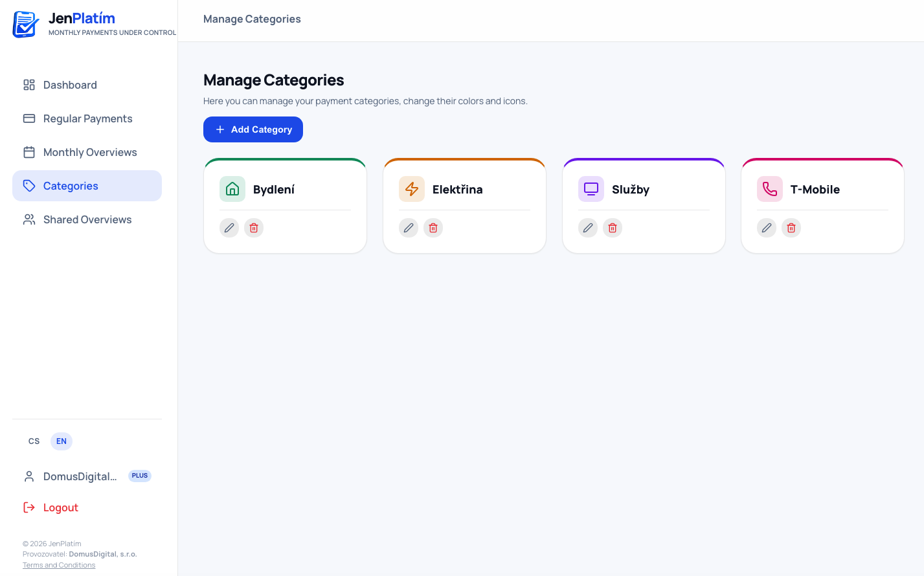Go to Regular Payments
The image size is (924, 576).
point(87,118)
